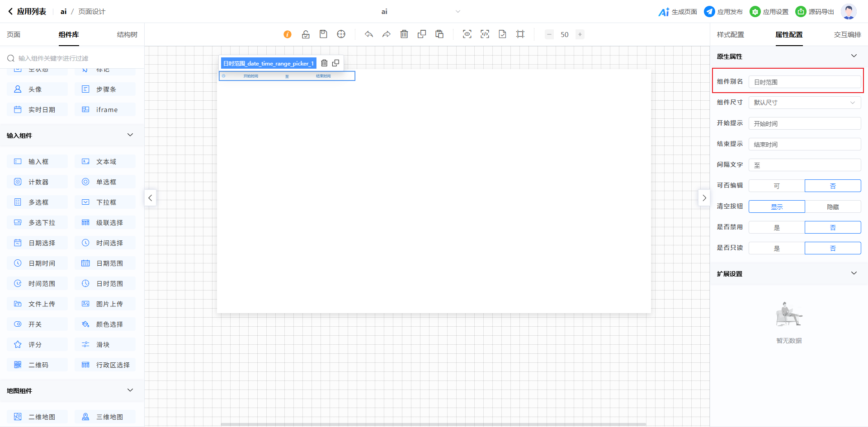Click the preview eye-scan icon
The height and width of the screenshot is (427, 868).
467,34
